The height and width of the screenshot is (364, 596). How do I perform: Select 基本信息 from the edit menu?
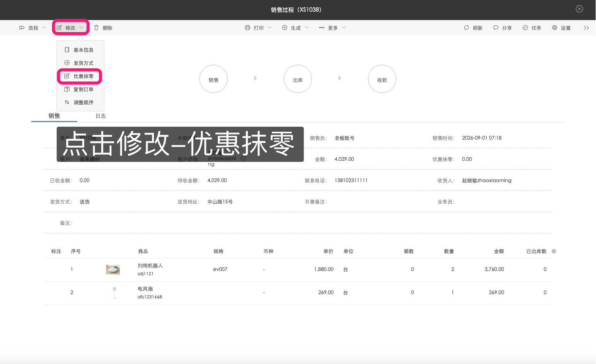tap(80, 50)
